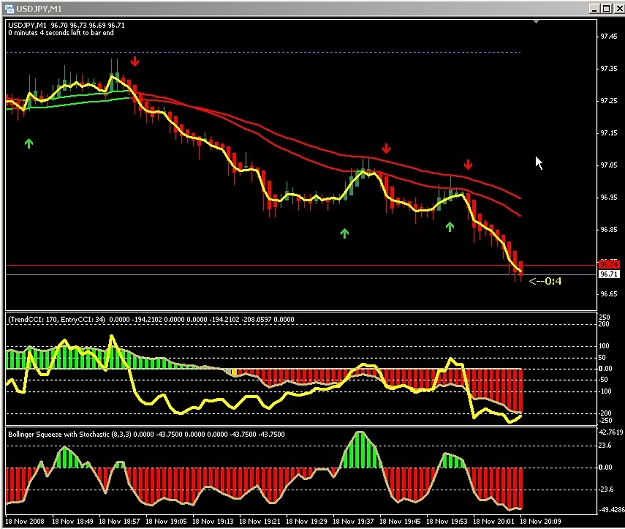This screenshot has width=625, height=529.
Task: Click the 97.05 price scale label
Action: pyautogui.click(x=608, y=165)
